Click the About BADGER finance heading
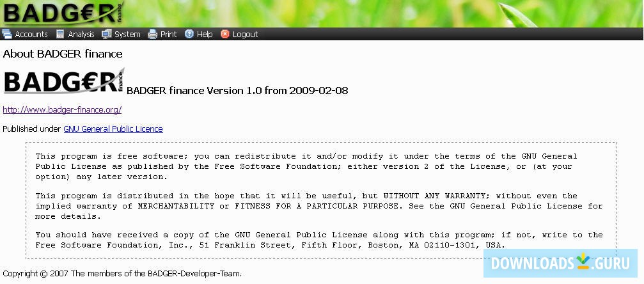The width and height of the screenshot is (644, 284). (63, 54)
